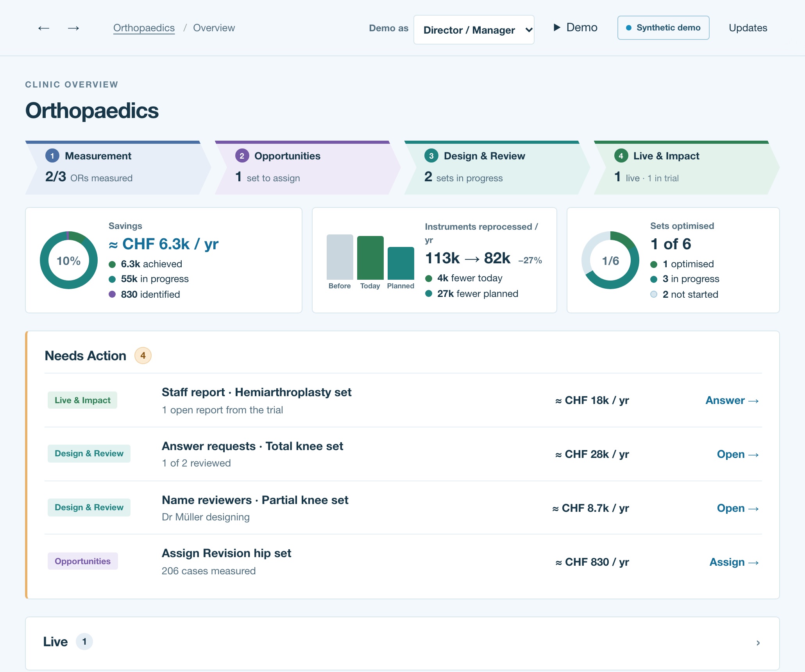805x672 pixels.
Task: Click the 3 in progress legend entry
Action: coord(685,279)
